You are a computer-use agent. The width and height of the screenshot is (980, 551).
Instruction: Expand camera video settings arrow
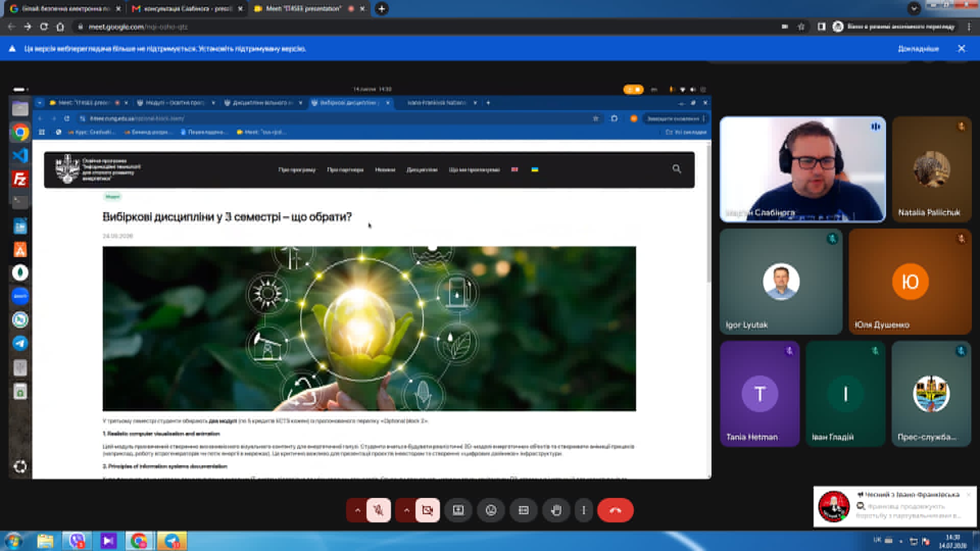click(x=406, y=510)
